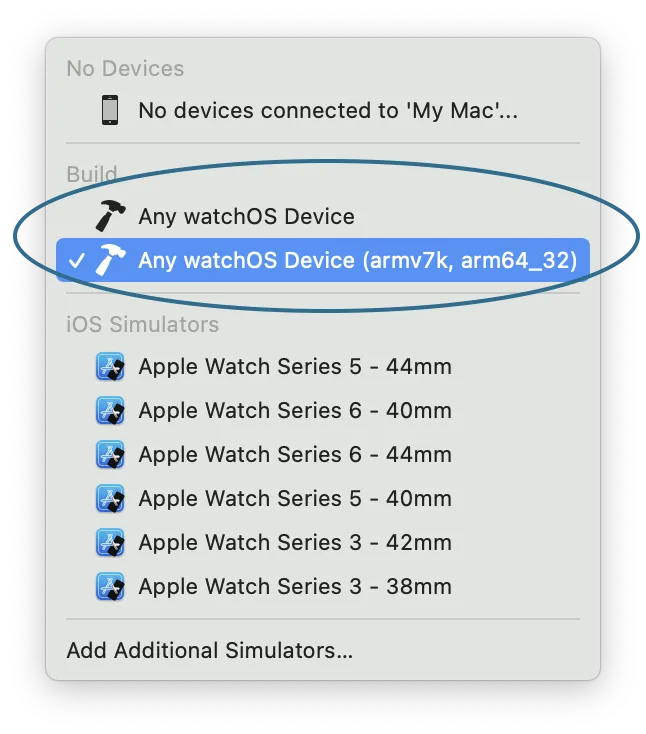The width and height of the screenshot is (646, 734).
Task: Choose Any watchOS Device (armv7k, arm64_32)
Action: (323, 260)
